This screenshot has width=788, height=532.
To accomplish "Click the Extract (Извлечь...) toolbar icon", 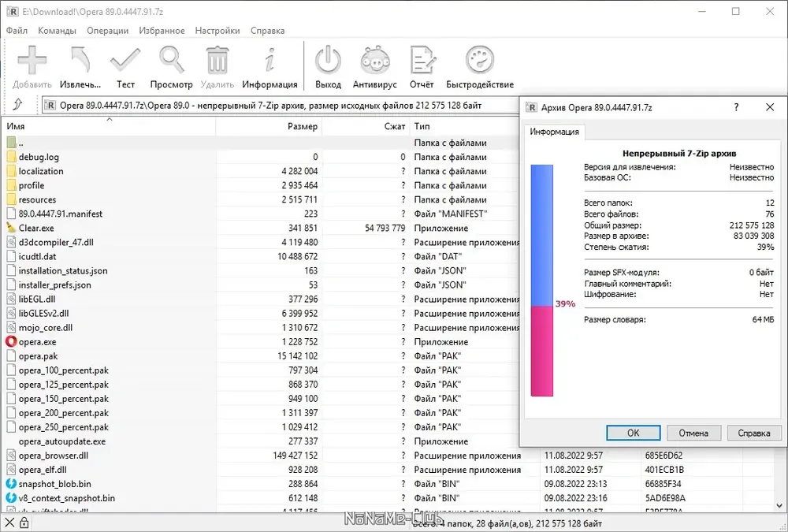I will [x=80, y=61].
